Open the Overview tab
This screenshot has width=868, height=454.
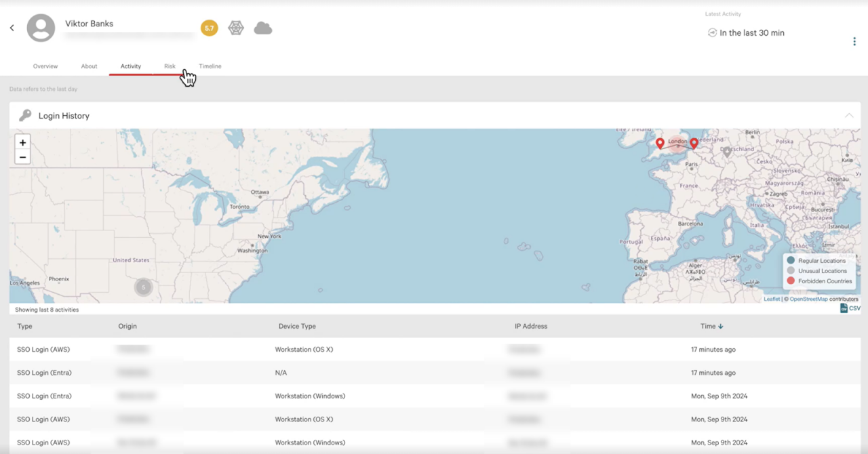click(45, 66)
